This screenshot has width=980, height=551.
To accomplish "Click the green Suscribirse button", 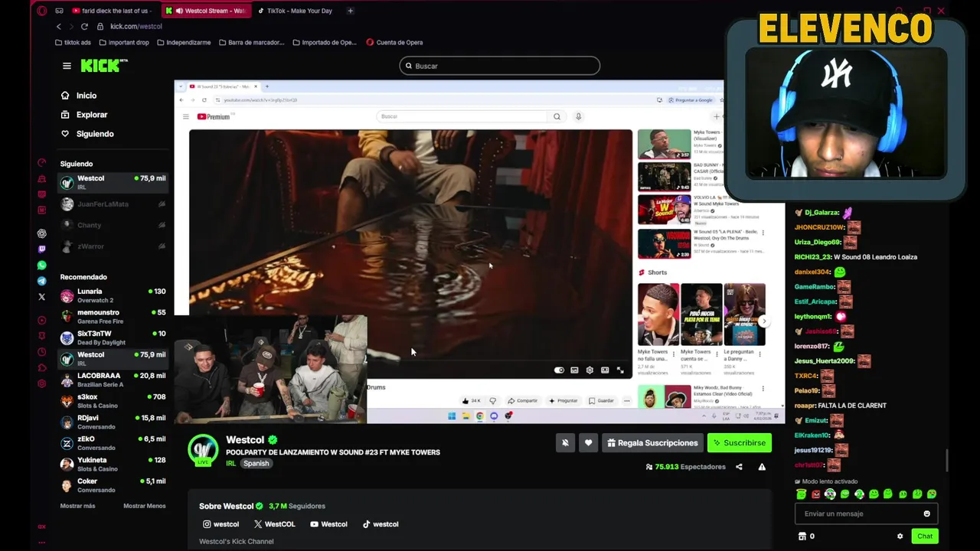I will pyautogui.click(x=739, y=442).
